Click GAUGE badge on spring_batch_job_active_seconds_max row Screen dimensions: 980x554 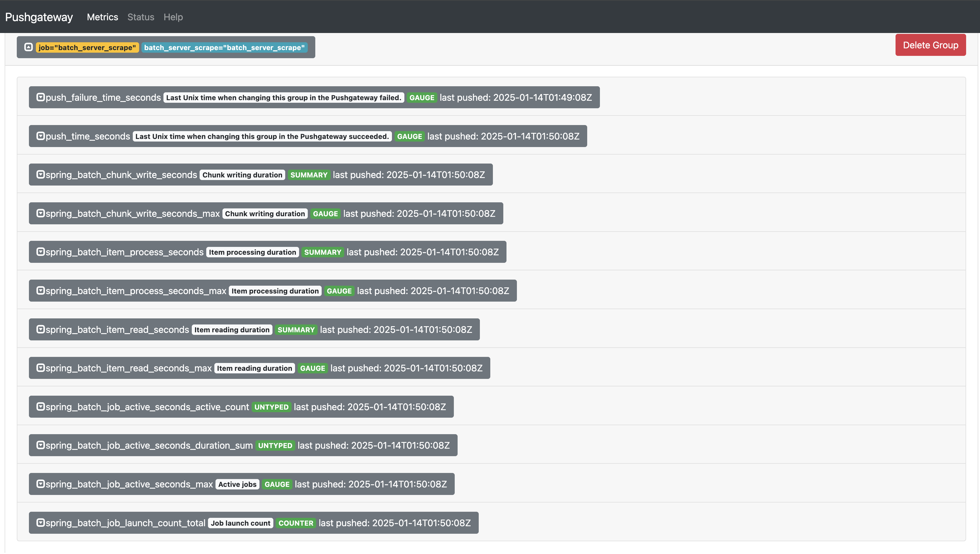(x=277, y=485)
